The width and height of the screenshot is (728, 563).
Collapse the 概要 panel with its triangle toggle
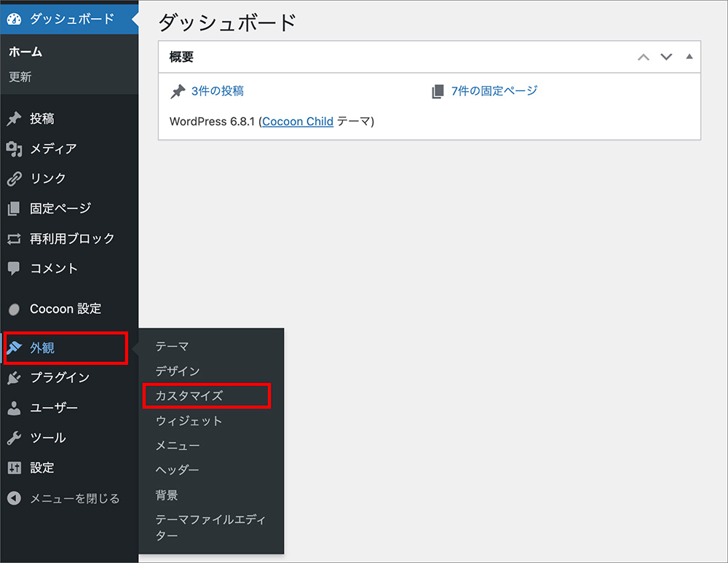(x=689, y=56)
